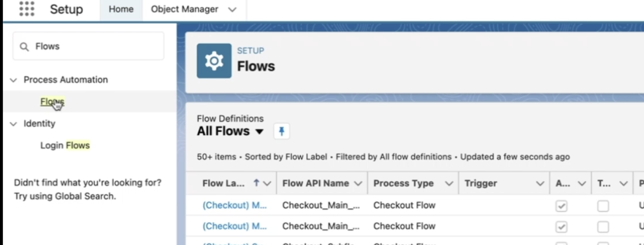Image resolution: width=644 pixels, height=245 pixels.
Task: Open the Process Type column menu
Action: coord(449,184)
